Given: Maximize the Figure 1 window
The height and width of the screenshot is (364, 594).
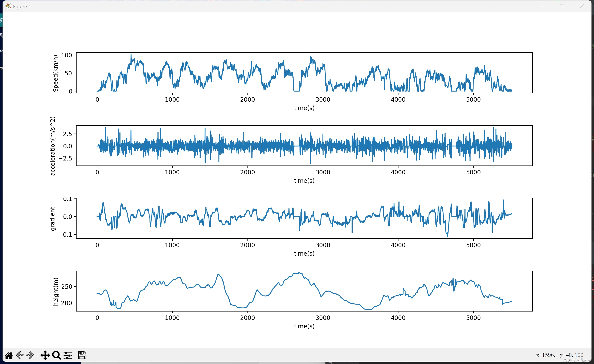Looking at the screenshot, I should coord(562,6).
